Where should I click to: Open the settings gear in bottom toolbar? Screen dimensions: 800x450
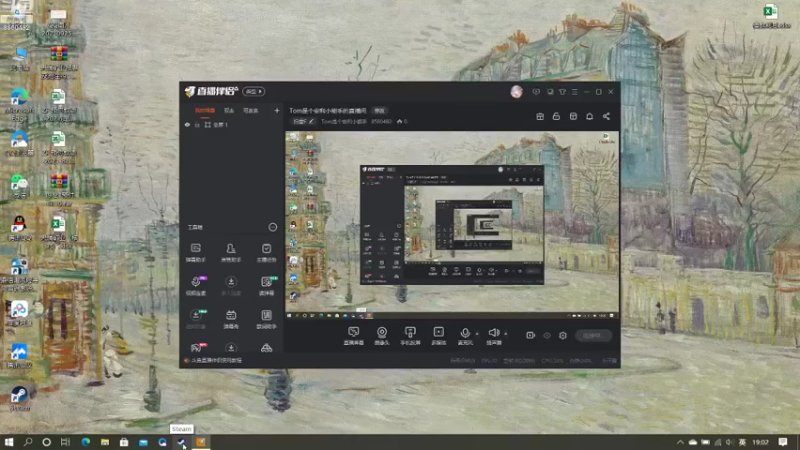pos(563,335)
